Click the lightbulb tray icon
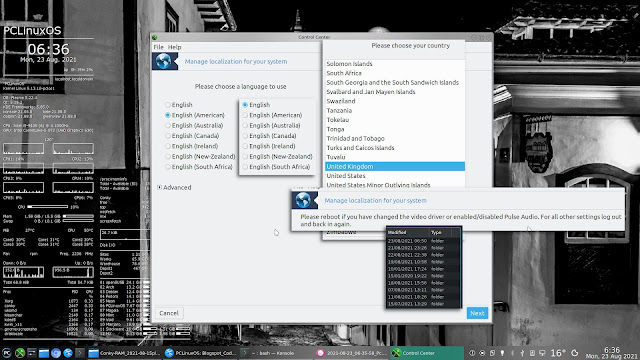 [x=502, y=353]
